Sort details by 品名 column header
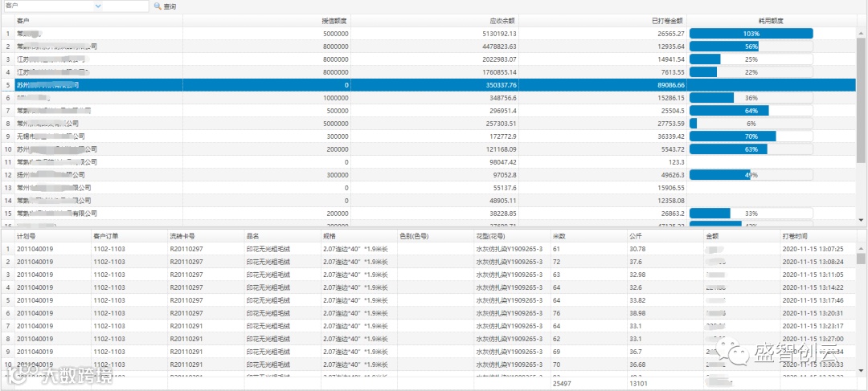The image size is (868, 391). (x=252, y=235)
